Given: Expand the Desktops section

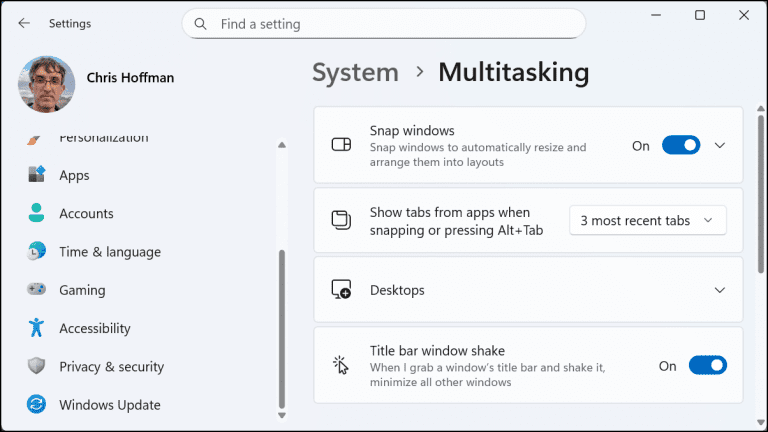Looking at the screenshot, I should tap(720, 290).
